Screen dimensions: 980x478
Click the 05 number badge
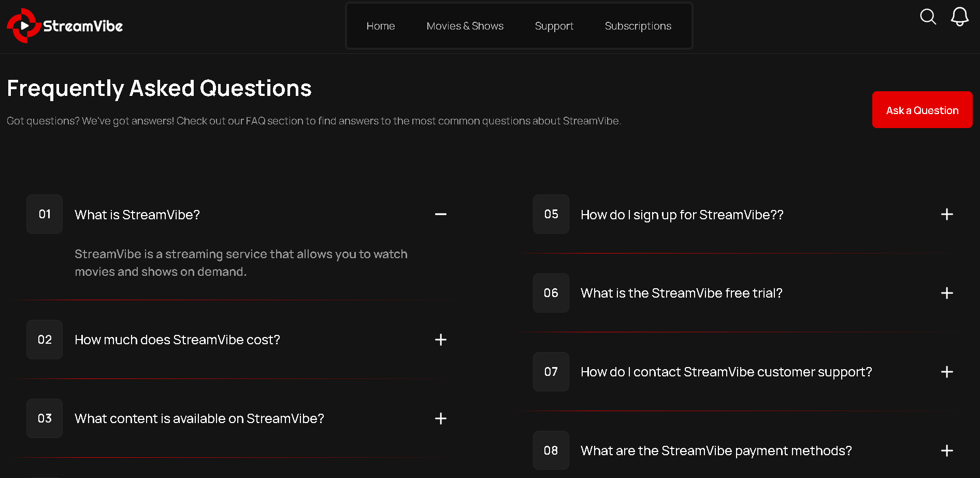point(551,214)
